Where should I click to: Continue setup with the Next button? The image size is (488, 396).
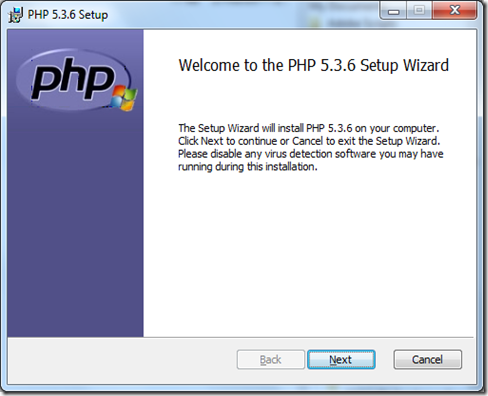coord(341,360)
